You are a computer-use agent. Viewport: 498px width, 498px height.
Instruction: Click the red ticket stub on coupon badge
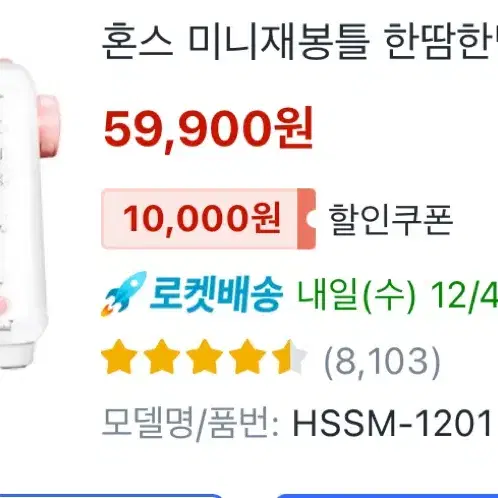[x=306, y=219]
